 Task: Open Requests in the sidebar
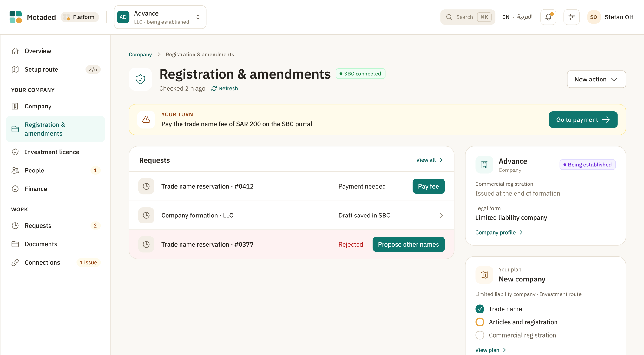(56, 226)
